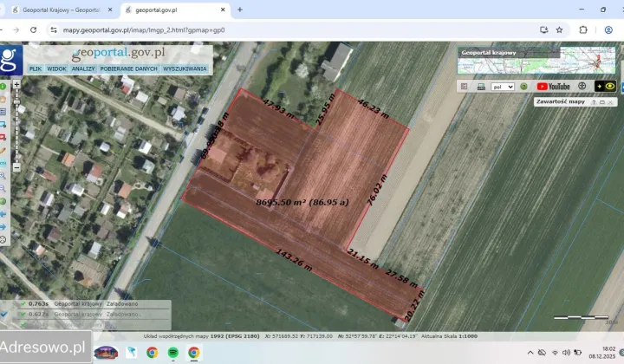Click the green help question mark icon

tap(523, 87)
